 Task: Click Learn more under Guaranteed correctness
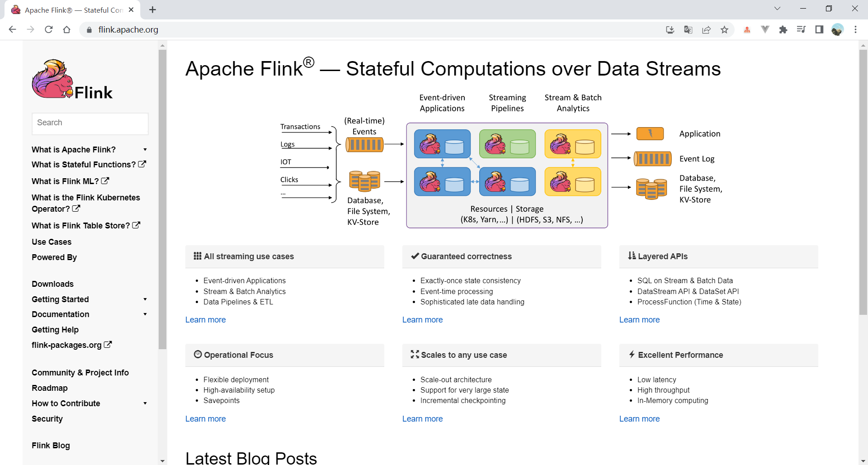(422, 319)
